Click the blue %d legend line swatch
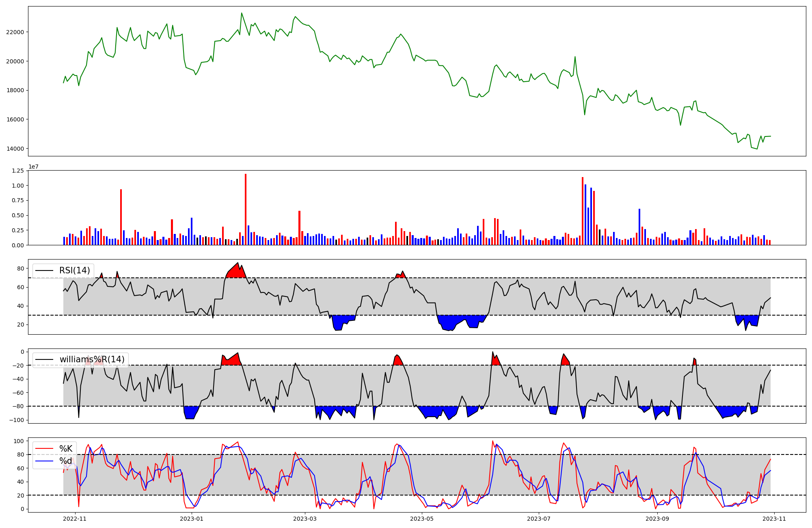Screen dimensions: 812x528 (x=44, y=461)
